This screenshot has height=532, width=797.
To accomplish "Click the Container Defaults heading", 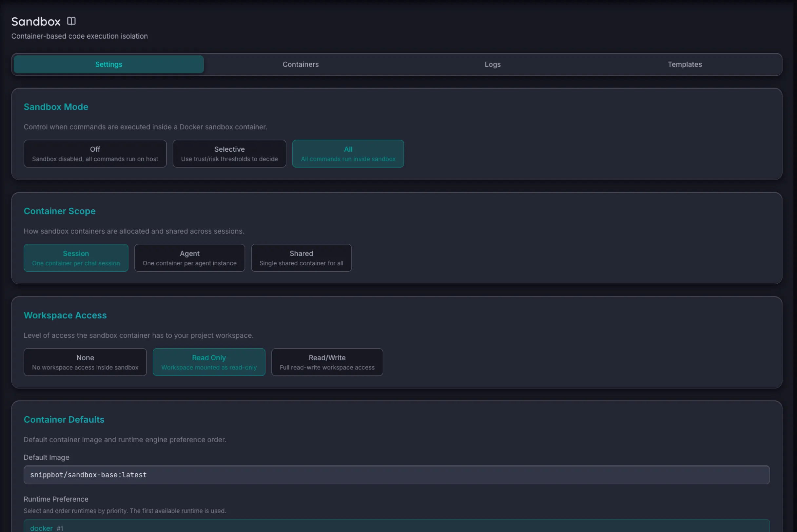I will 64,419.
